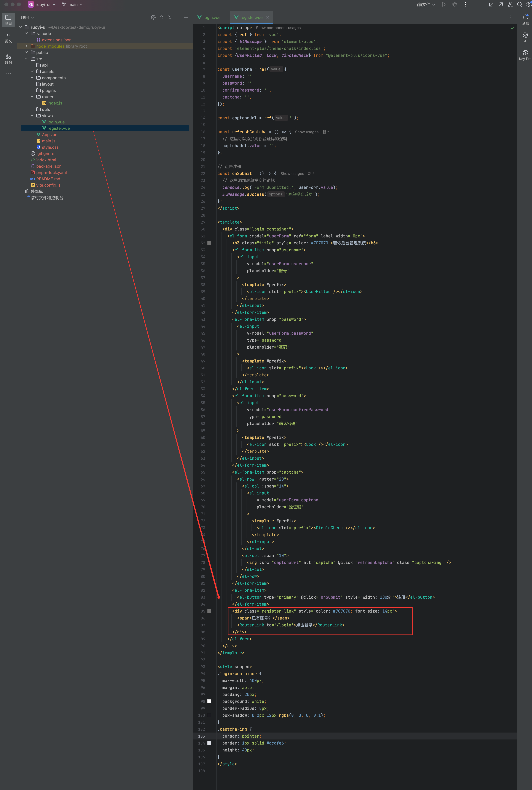Open the 当前文件 run configuration dropdown
The image size is (532, 790).
pos(424,4)
